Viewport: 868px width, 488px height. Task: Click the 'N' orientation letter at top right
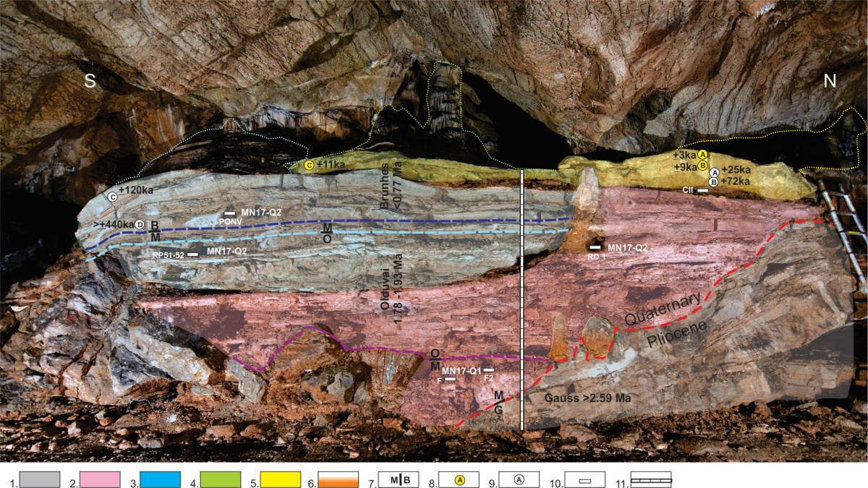pos(830,82)
